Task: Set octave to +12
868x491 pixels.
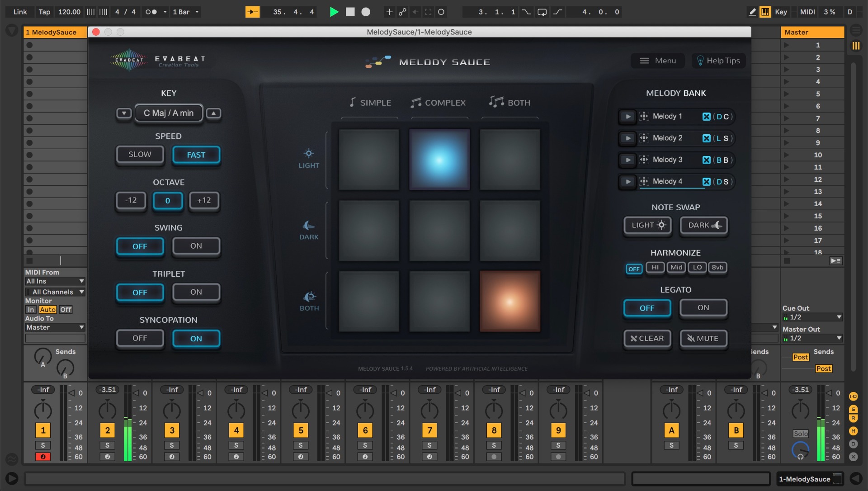Action: point(204,200)
